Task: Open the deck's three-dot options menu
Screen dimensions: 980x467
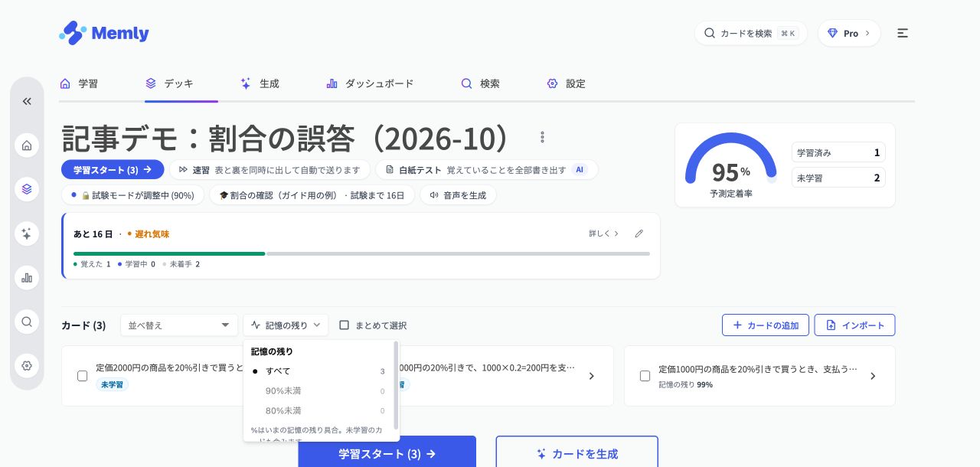Action: coord(542,137)
